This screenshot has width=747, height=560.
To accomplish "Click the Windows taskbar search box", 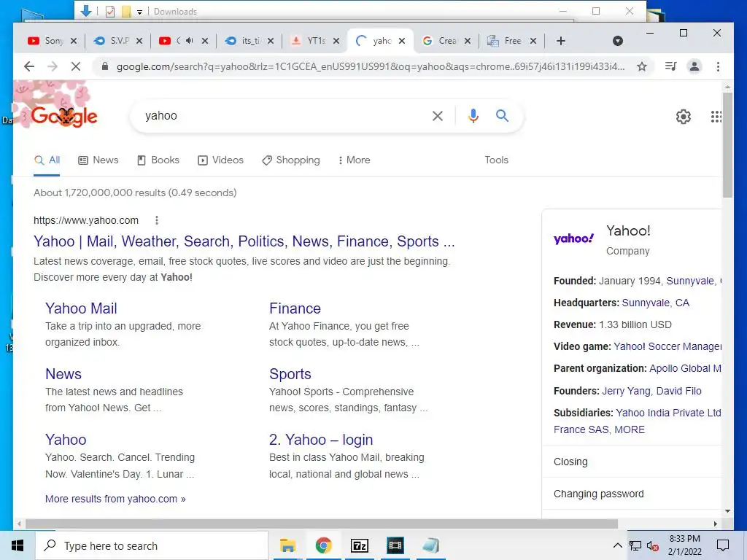I will tap(152, 545).
